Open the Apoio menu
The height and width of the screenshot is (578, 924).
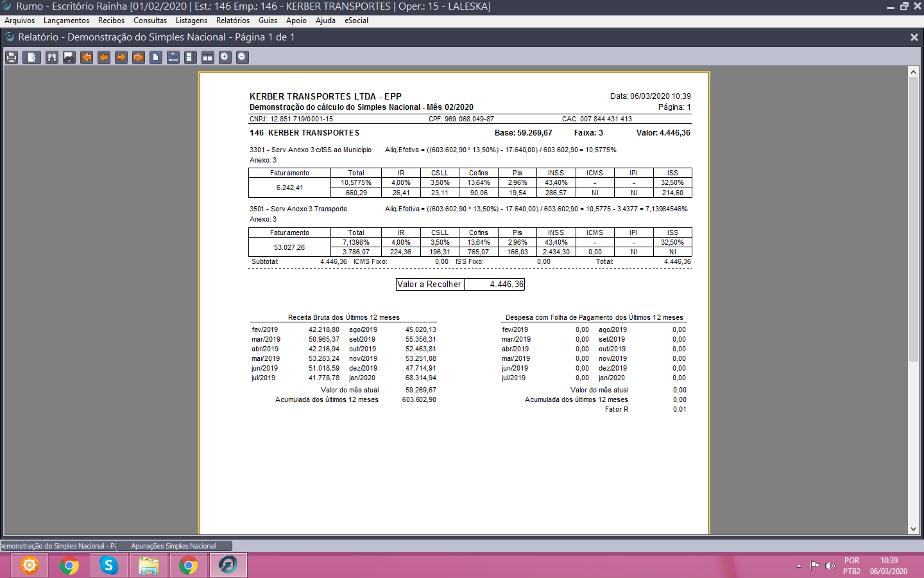pyautogui.click(x=296, y=21)
